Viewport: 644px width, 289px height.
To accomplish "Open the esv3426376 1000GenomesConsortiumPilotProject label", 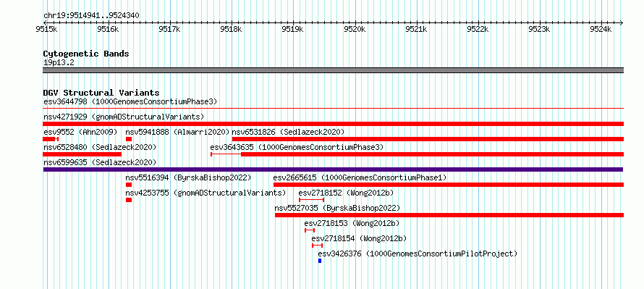I will 418,254.
